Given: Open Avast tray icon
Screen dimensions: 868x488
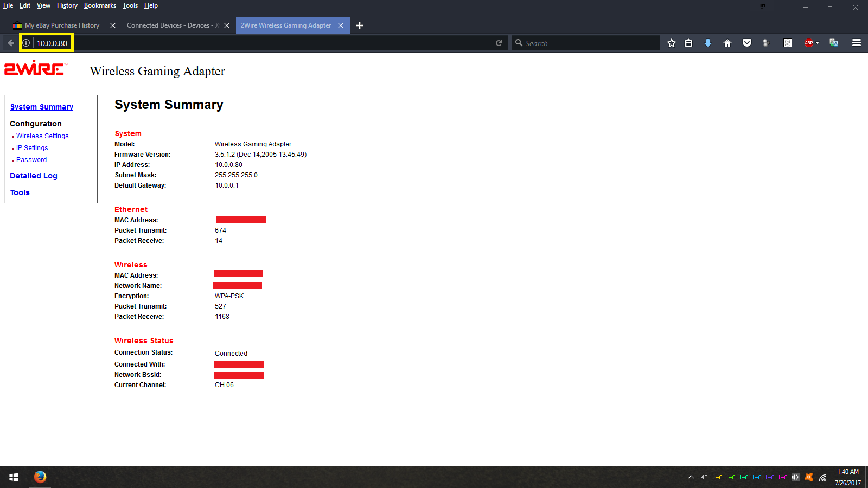Looking at the screenshot, I should 809,477.
